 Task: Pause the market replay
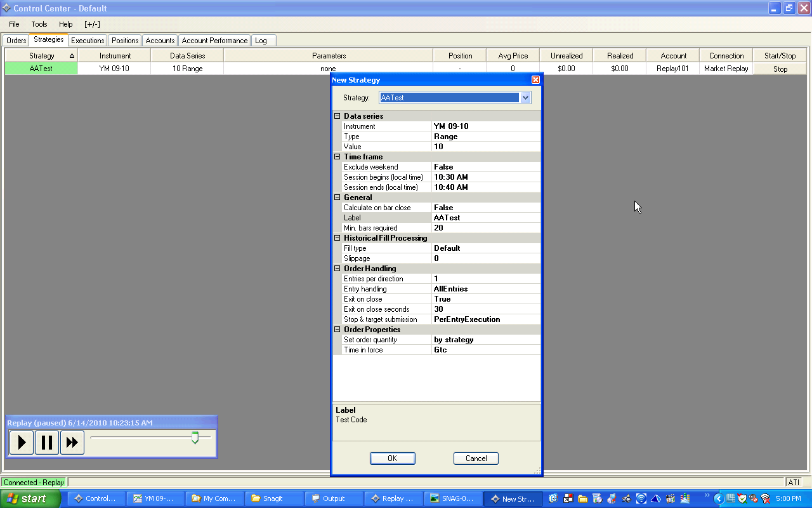47,442
